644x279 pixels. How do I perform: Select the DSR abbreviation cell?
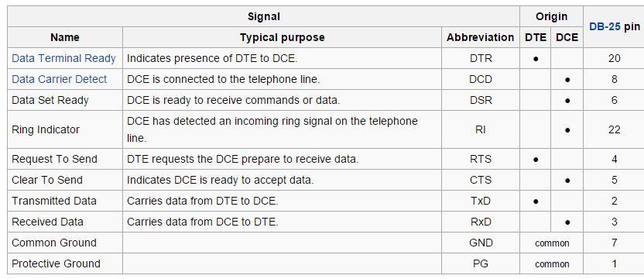(x=480, y=100)
